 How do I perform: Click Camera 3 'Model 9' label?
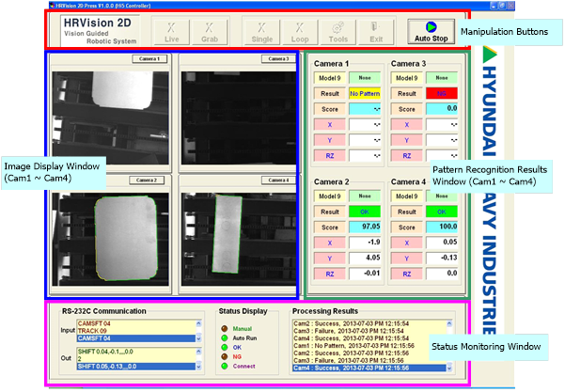[x=407, y=78]
